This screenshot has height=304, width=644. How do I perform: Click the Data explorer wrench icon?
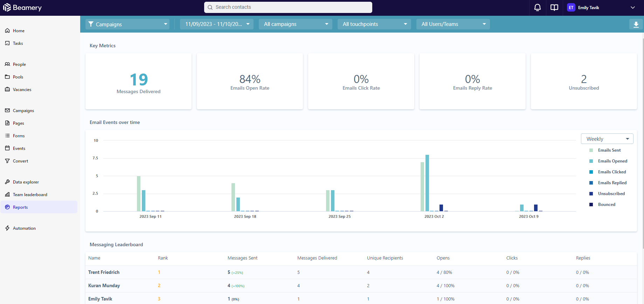click(x=7, y=182)
